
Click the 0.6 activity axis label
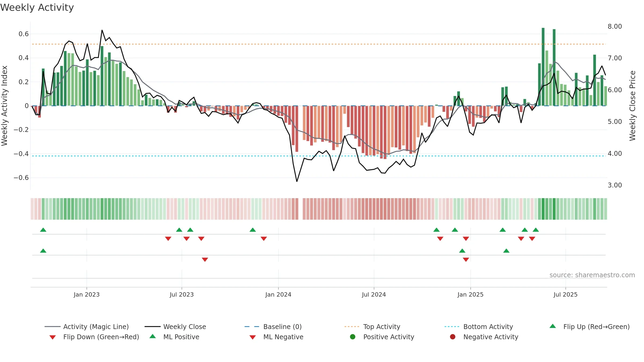click(x=24, y=34)
